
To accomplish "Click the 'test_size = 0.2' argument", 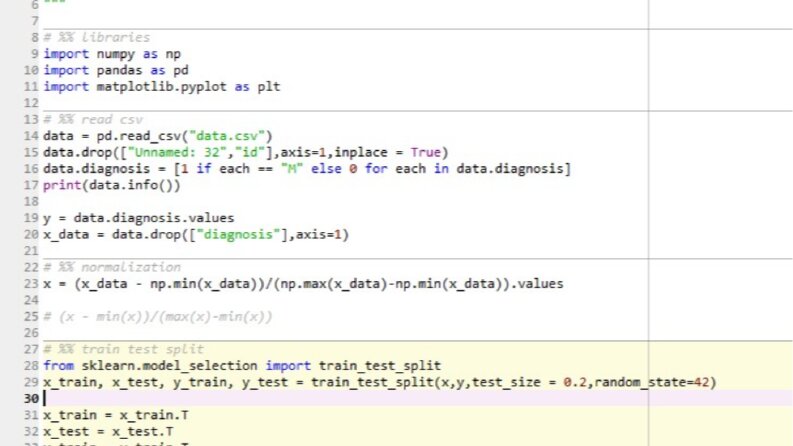I will click(530, 382).
